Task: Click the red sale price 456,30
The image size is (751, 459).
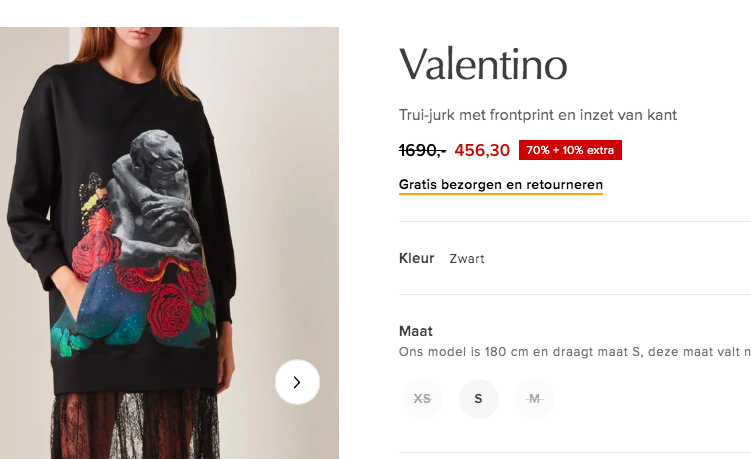Action: (x=482, y=150)
